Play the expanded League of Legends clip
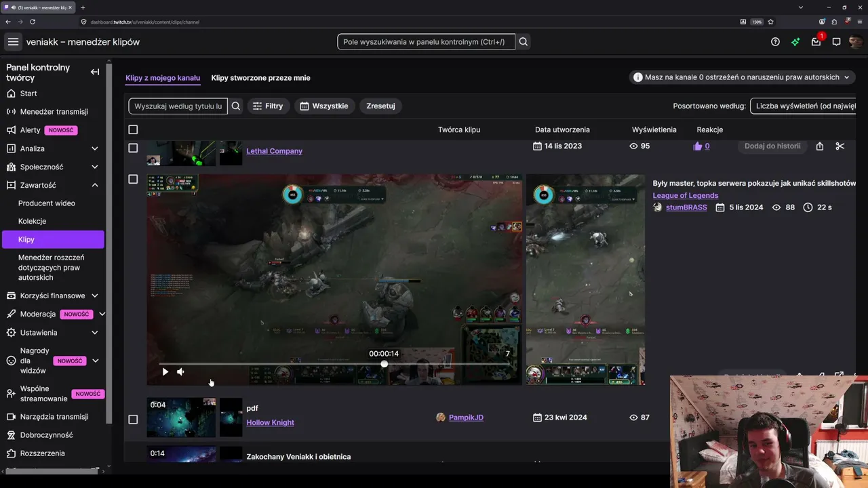The image size is (868, 488). tap(165, 371)
